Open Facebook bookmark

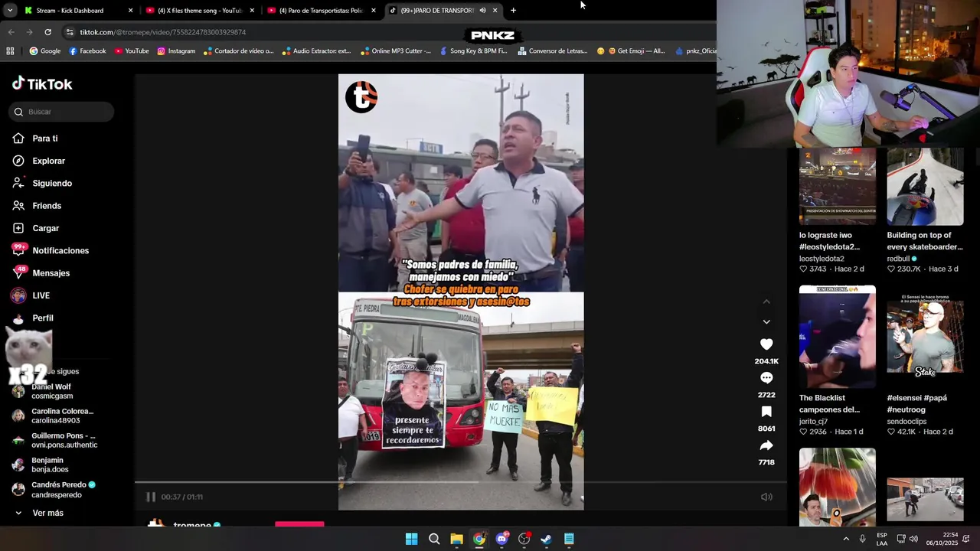tap(87, 51)
